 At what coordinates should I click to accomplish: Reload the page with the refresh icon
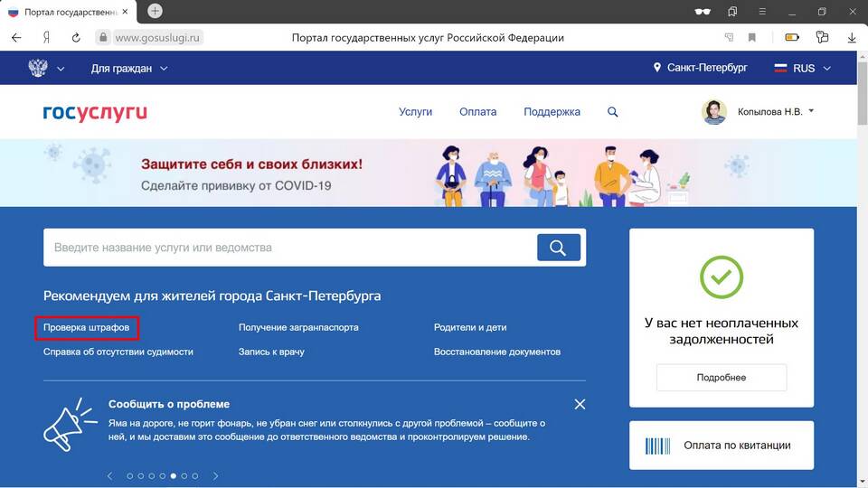tap(76, 38)
